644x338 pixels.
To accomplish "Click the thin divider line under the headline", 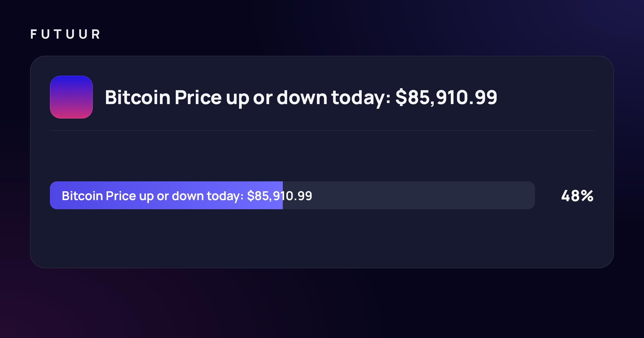I will pos(322,131).
